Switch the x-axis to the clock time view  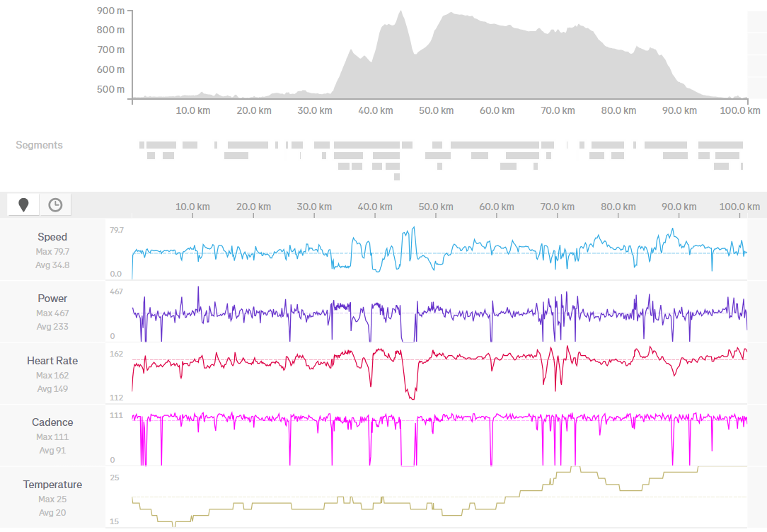[55, 205]
